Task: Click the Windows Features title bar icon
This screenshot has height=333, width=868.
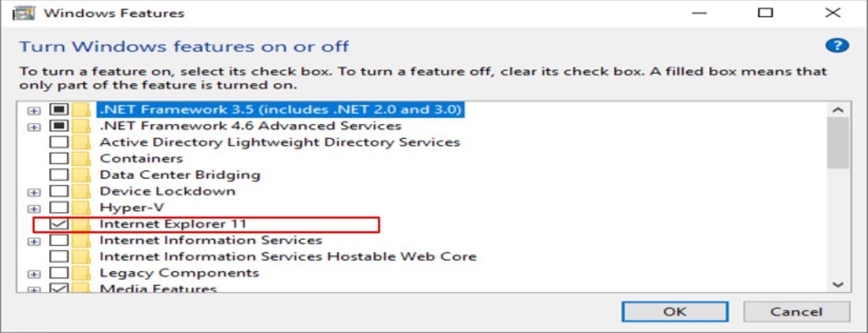Action: pos(24,13)
